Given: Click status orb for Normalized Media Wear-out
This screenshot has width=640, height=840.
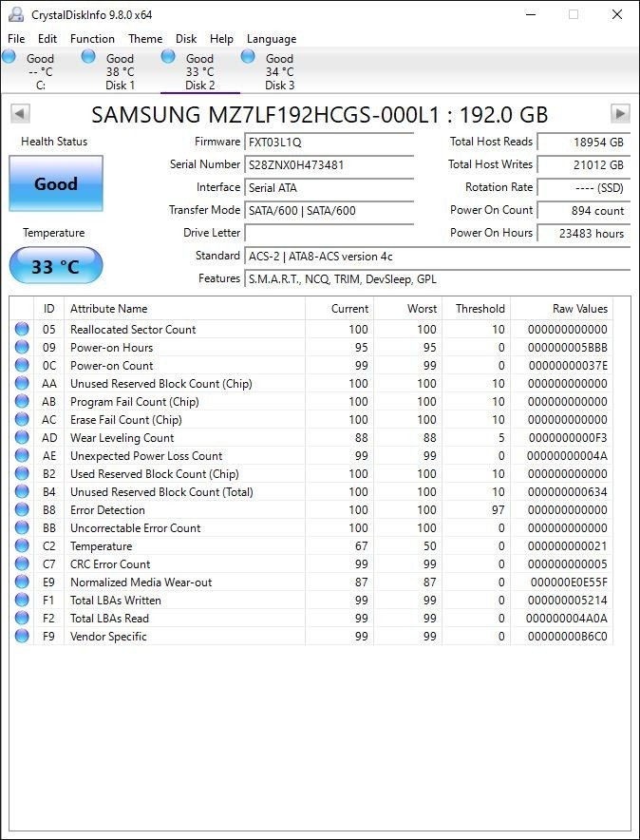Looking at the screenshot, I should coord(22,582).
